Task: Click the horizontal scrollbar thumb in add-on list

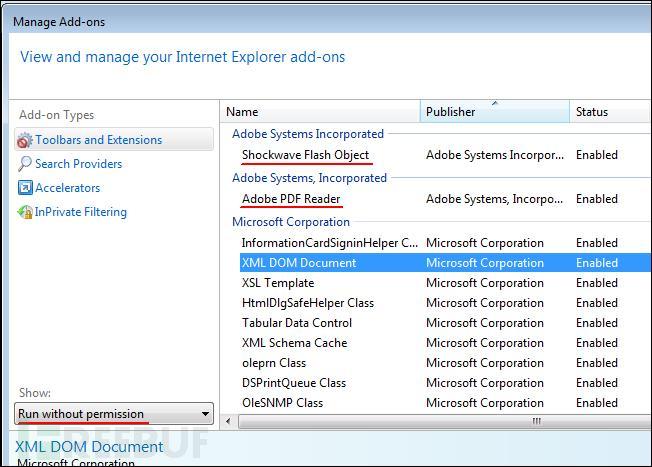Action: (x=445, y=421)
